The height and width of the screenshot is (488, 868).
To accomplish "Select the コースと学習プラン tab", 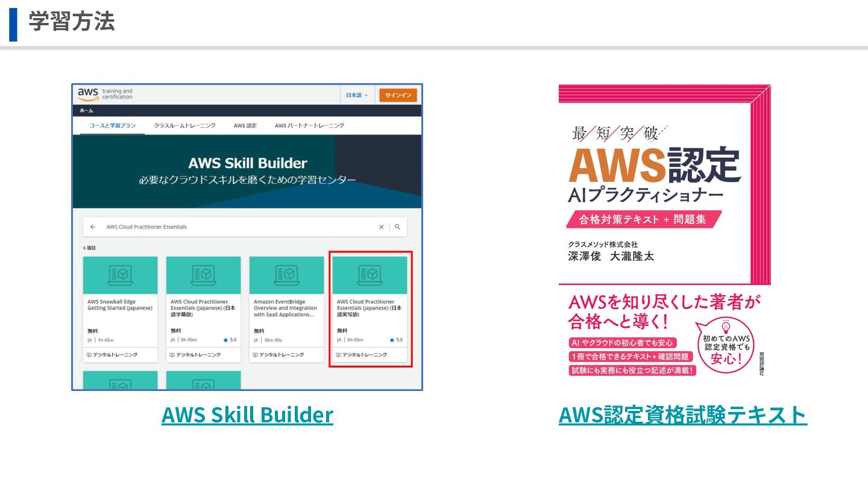I will (113, 125).
